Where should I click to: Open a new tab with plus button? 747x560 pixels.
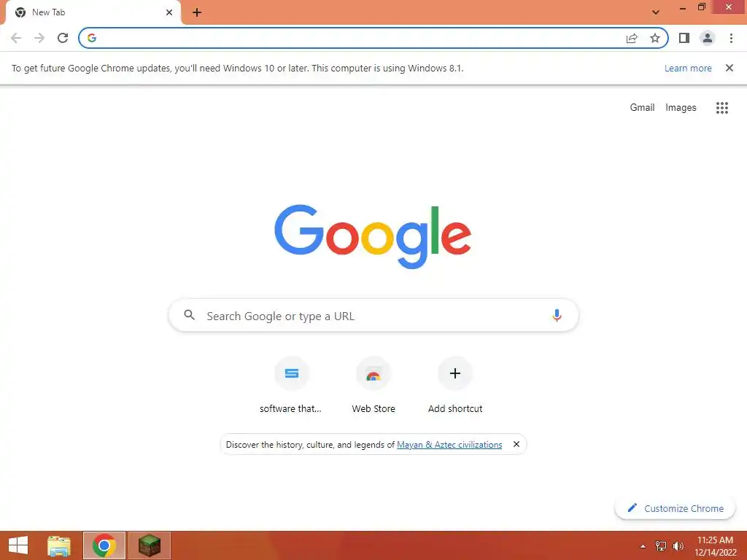[x=197, y=12]
